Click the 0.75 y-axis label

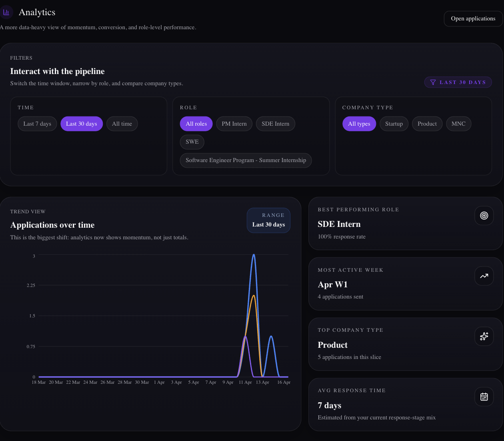pos(31,347)
